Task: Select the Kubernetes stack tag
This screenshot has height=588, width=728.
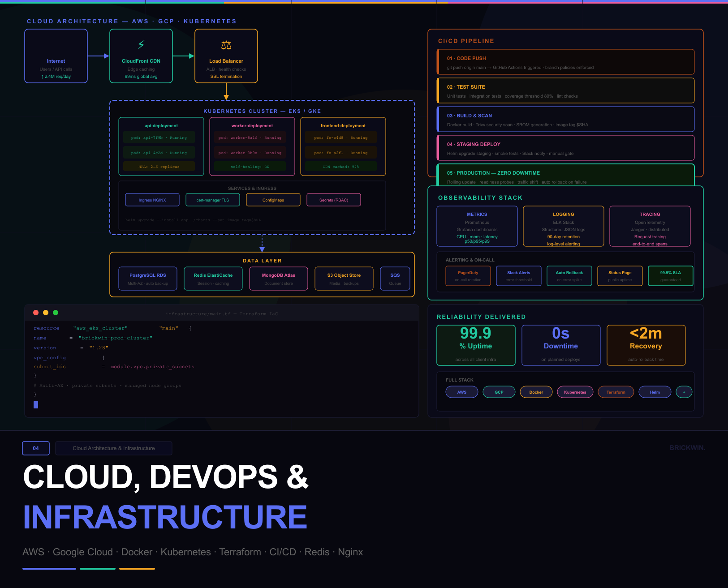Action: tap(575, 392)
